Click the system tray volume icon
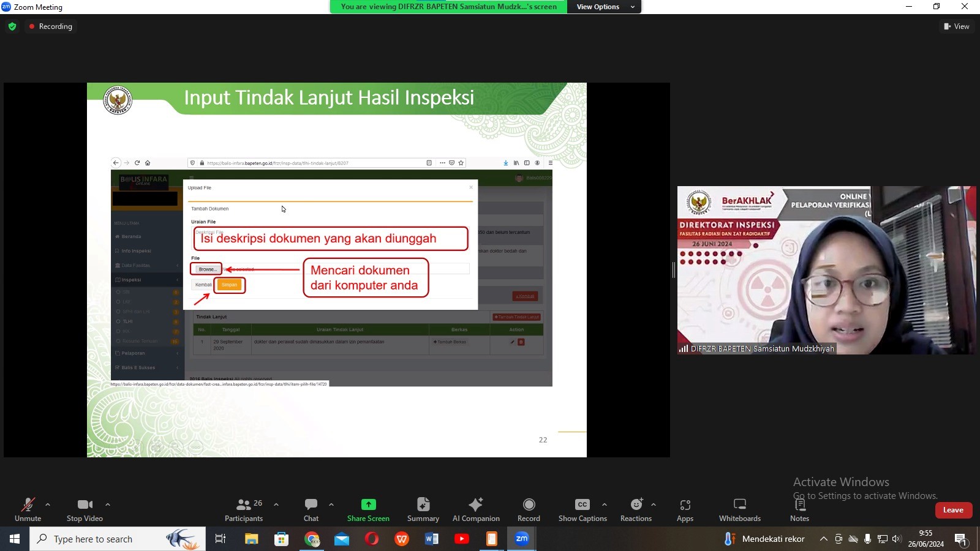Image resolution: width=980 pixels, height=551 pixels. 897,539
